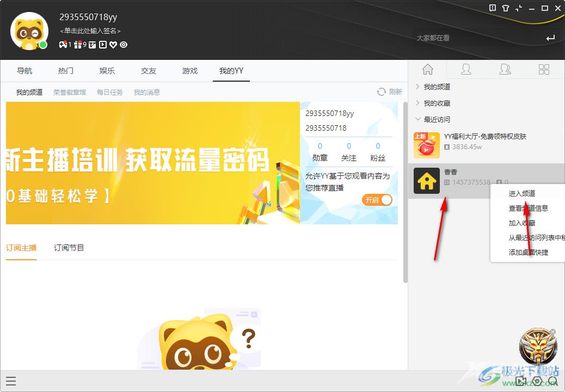Switch to the 娱乐 tab

click(107, 71)
